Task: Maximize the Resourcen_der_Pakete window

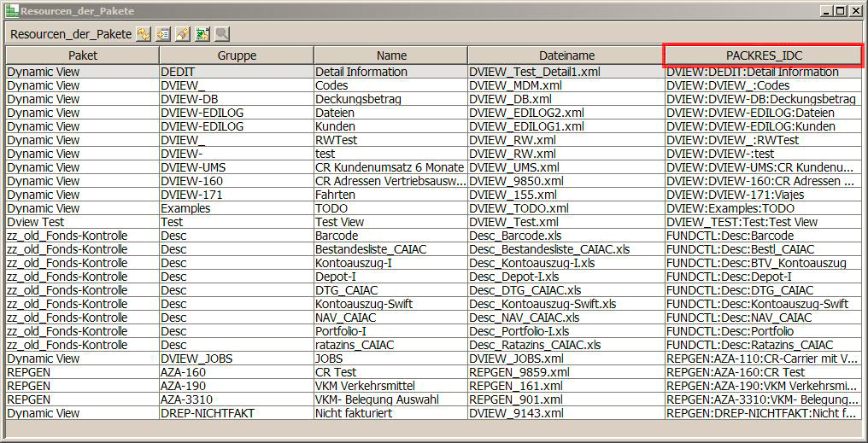Action: pos(842,10)
